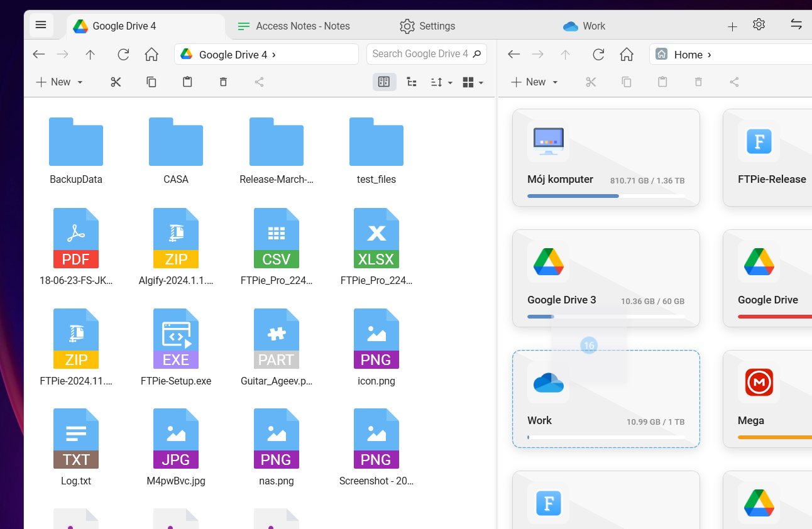
Task: Open the test_files folder
Action: [376, 151]
